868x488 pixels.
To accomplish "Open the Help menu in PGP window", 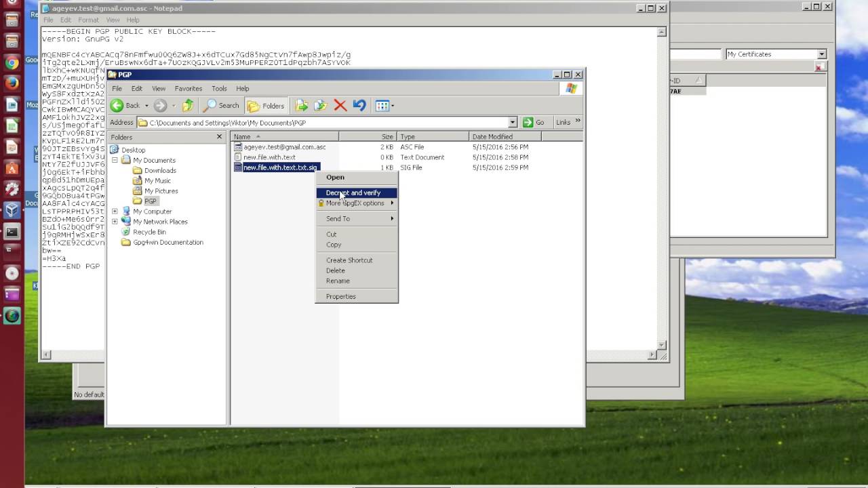I will (x=243, y=89).
